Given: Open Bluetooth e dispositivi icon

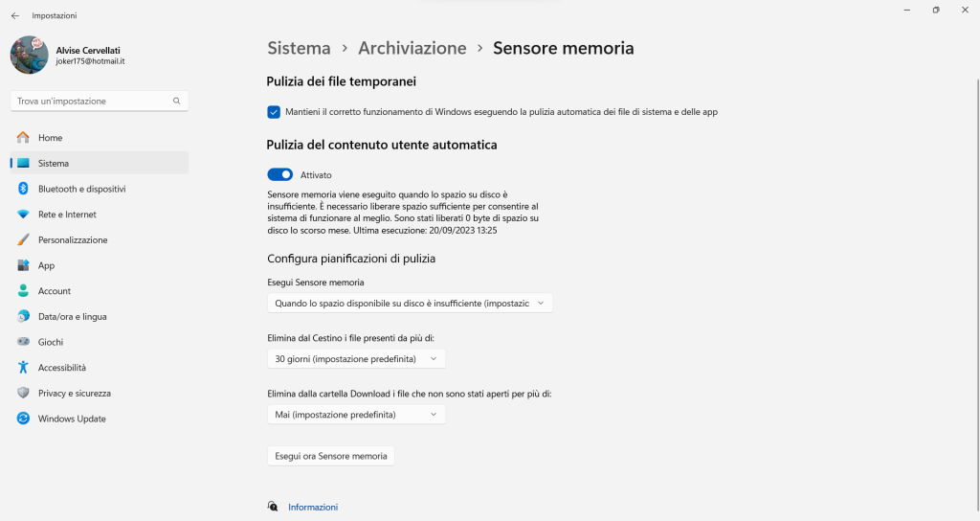Looking at the screenshot, I should (23, 189).
